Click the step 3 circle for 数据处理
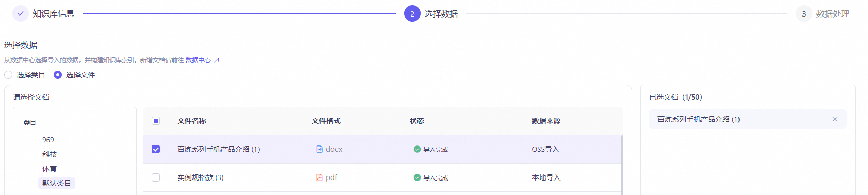Image resolution: width=868 pixels, height=195 pixels. 803,14
